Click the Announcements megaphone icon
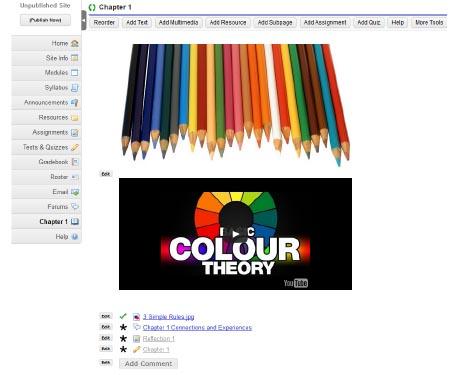The width and height of the screenshot is (451, 375). 75,103
